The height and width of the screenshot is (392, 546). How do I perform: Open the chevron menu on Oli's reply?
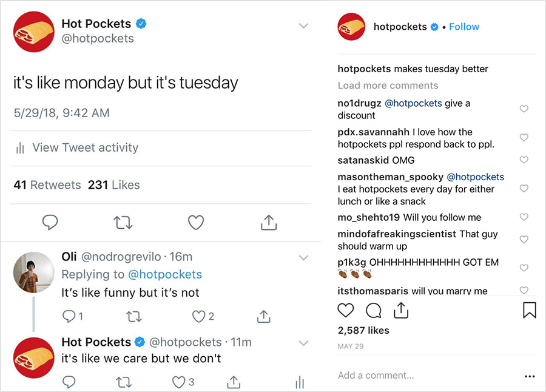[303, 257]
